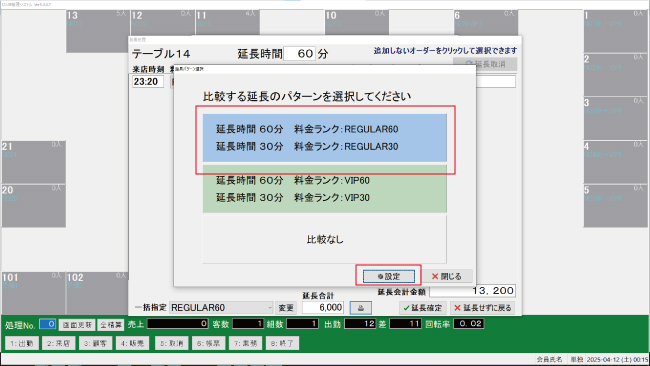Open the 一括指定 REGULAR60 dropdown
Image resolution: width=650 pixels, height=366 pixels.
pyautogui.click(x=221, y=308)
